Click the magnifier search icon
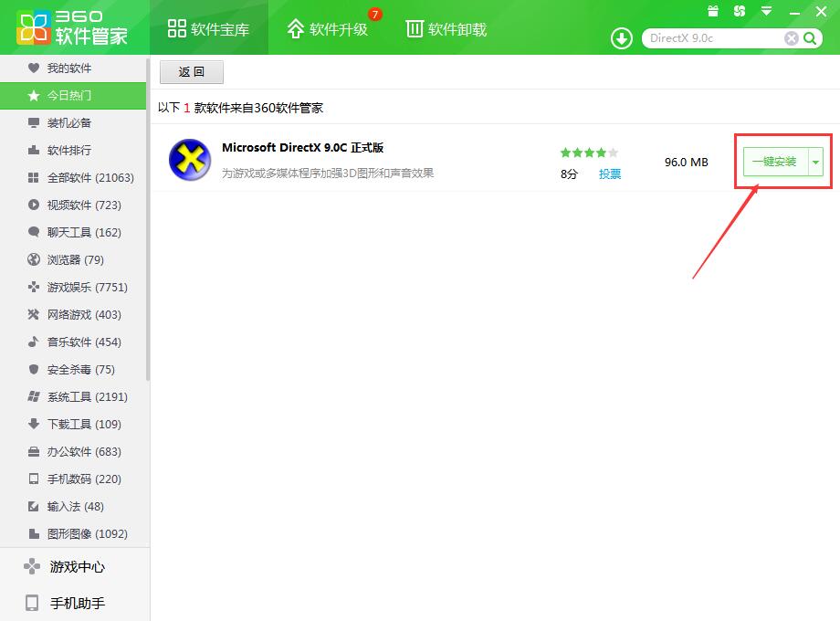This screenshot has height=621, width=840. pos(810,38)
